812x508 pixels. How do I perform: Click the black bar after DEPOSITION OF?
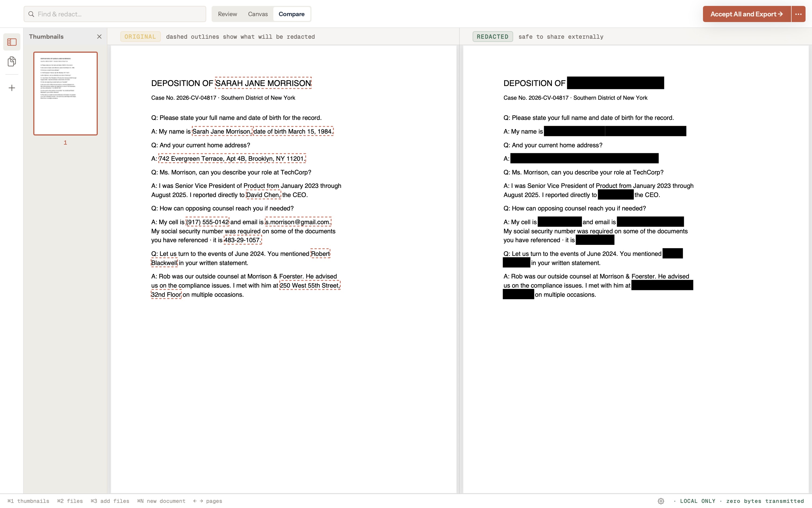click(615, 83)
